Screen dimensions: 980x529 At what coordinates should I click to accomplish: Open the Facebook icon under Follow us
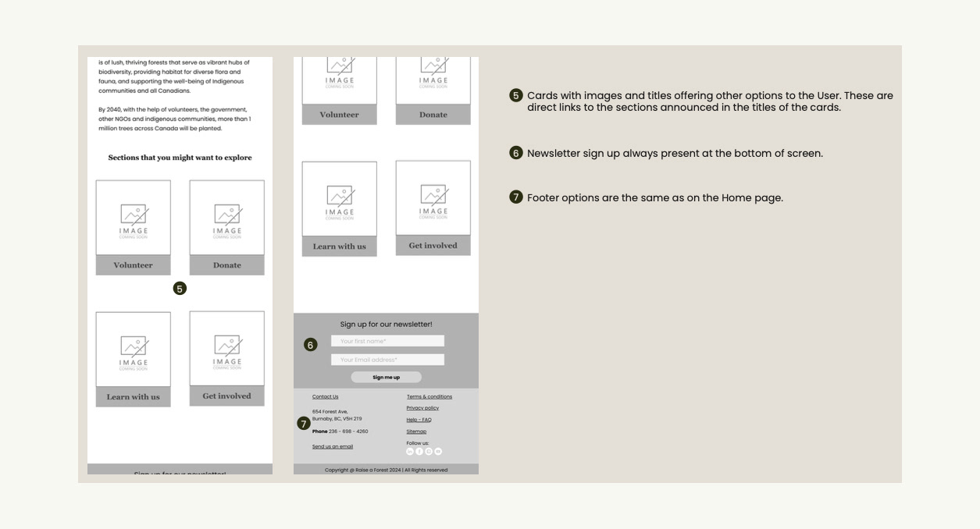(419, 451)
